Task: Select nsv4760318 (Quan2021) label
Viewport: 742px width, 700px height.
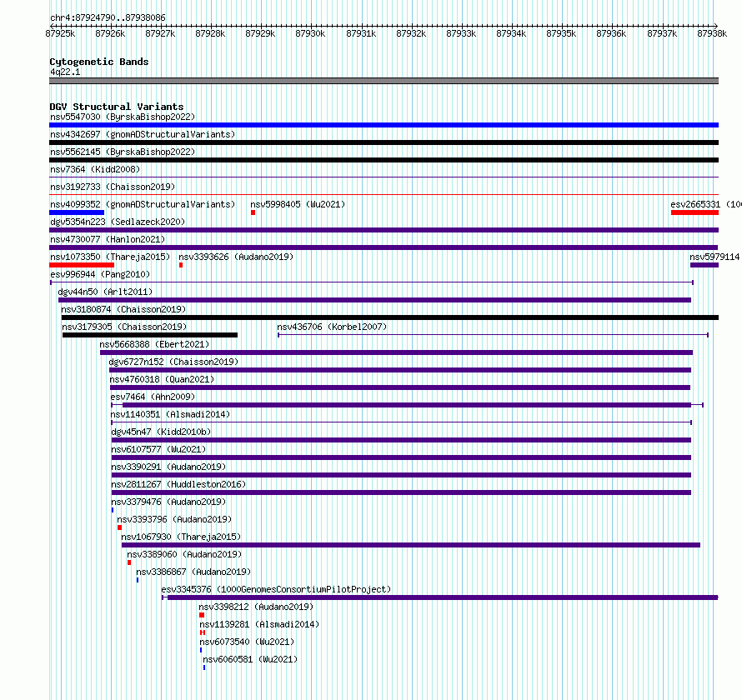Action: (162, 379)
